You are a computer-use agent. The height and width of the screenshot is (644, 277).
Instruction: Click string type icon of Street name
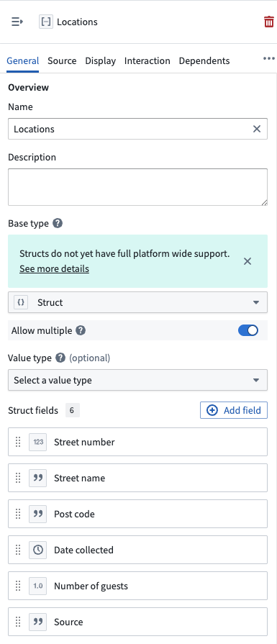point(37,478)
